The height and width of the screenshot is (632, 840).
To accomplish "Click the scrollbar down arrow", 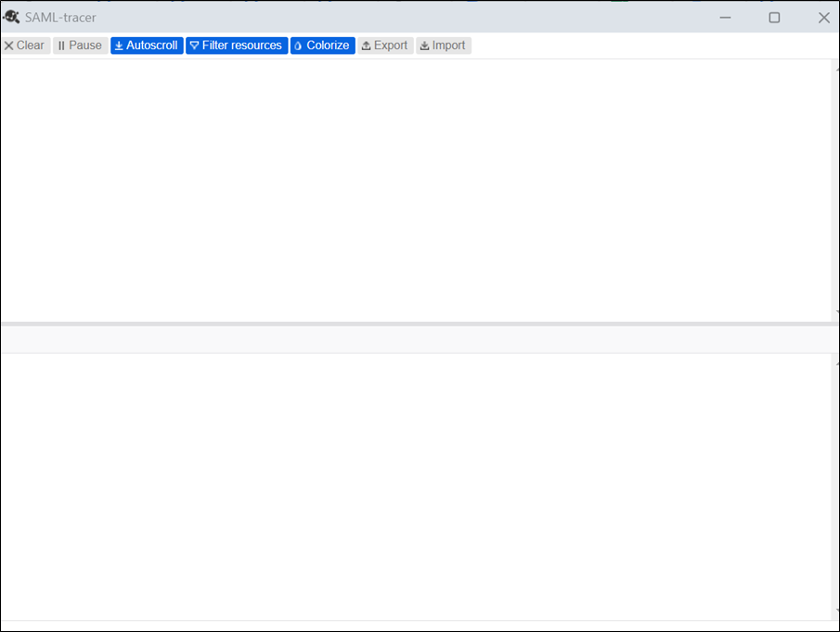I will [x=835, y=310].
